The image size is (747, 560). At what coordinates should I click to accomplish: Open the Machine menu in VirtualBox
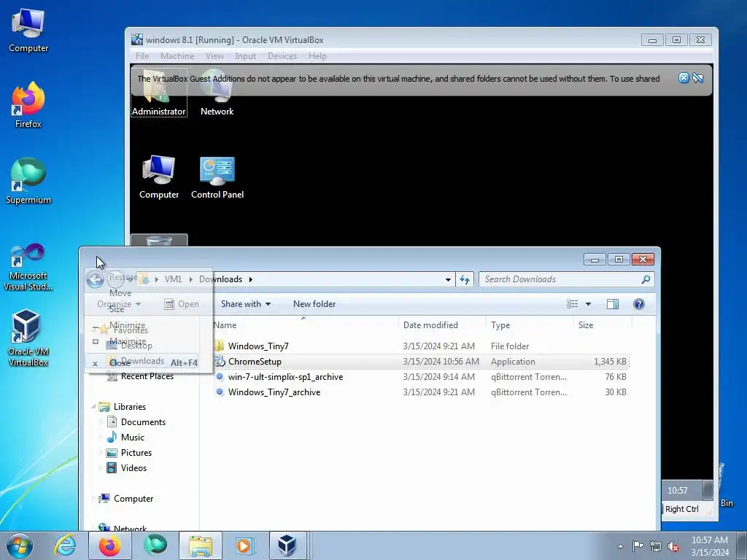pos(177,56)
